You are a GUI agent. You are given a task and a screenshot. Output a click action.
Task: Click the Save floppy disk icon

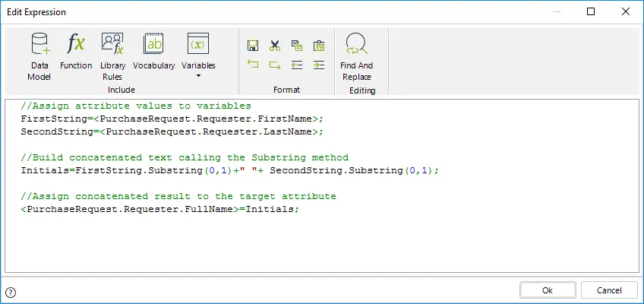click(x=253, y=46)
